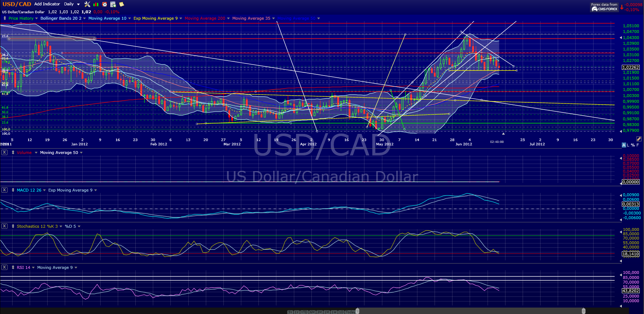Click the USD/CAD symbol title
Image resolution: width=644 pixels, height=314 pixels.
(x=17, y=4)
